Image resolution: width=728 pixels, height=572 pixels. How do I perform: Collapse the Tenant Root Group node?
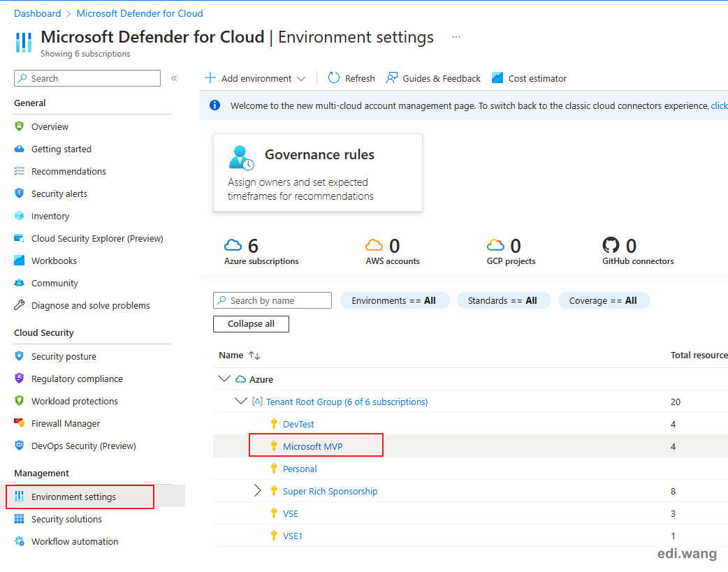(x=241, y=401)
